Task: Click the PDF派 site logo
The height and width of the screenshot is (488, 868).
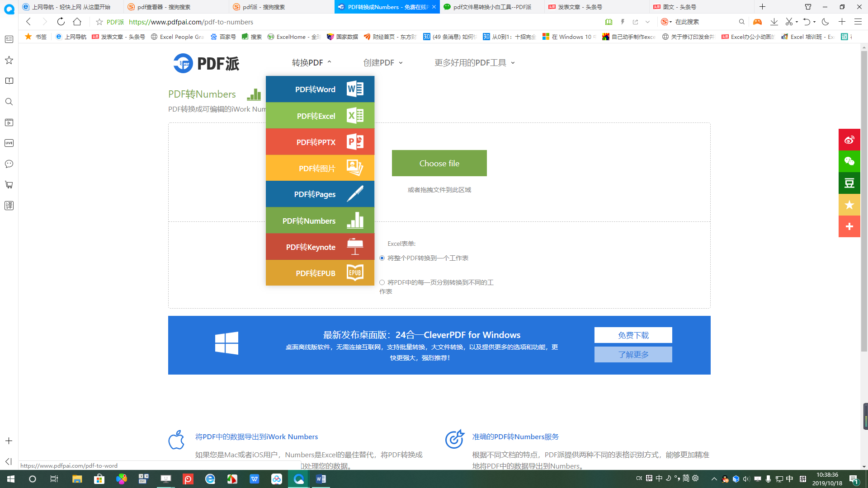Action: click(207, 63)
